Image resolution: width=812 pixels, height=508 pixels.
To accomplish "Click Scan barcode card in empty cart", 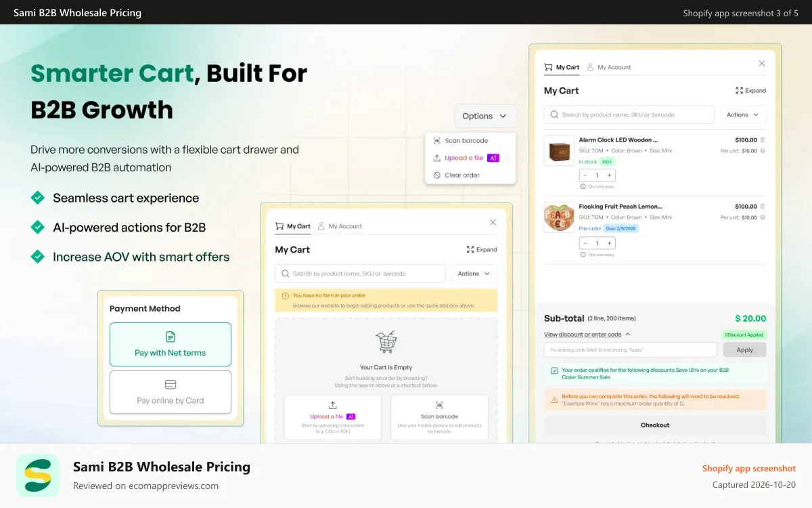I will click(x=439, y=417).
